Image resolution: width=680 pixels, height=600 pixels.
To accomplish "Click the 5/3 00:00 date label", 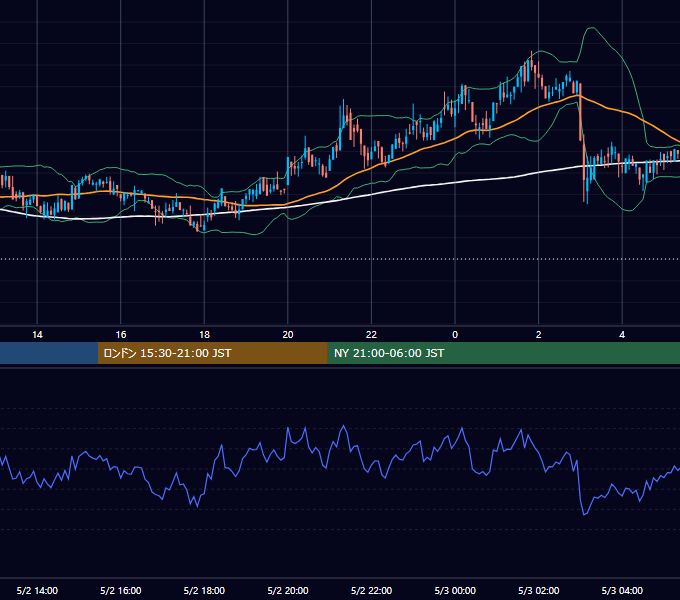I will pos(455,590).
